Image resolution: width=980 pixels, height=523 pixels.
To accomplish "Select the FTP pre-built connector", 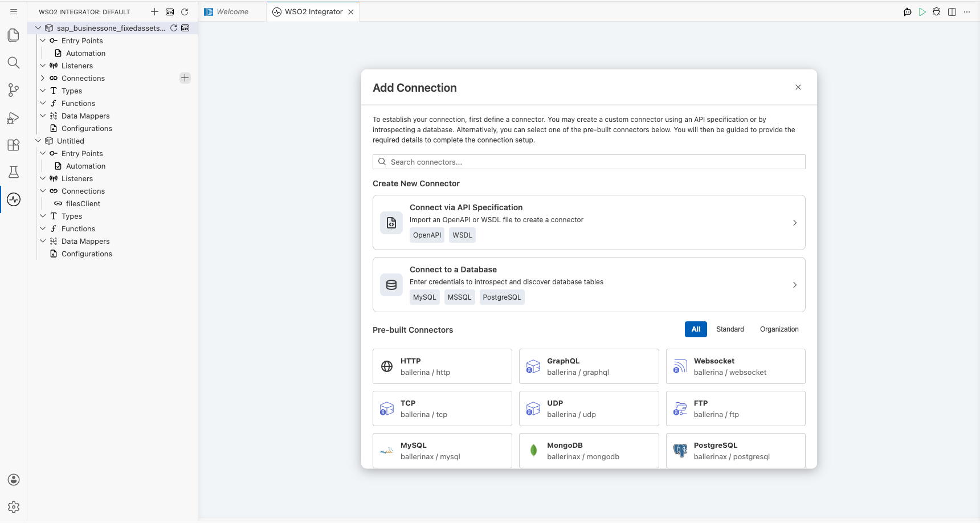I will [736, 408].
